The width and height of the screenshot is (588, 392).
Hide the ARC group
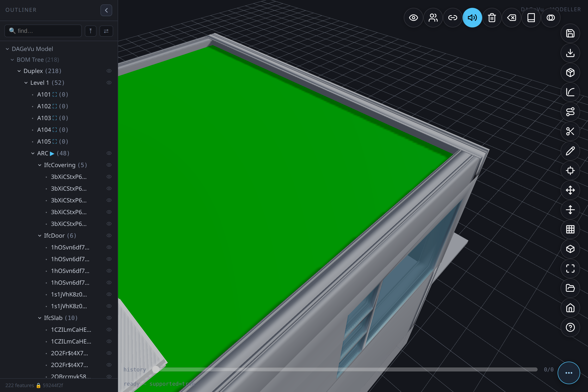tap(109, 153)
